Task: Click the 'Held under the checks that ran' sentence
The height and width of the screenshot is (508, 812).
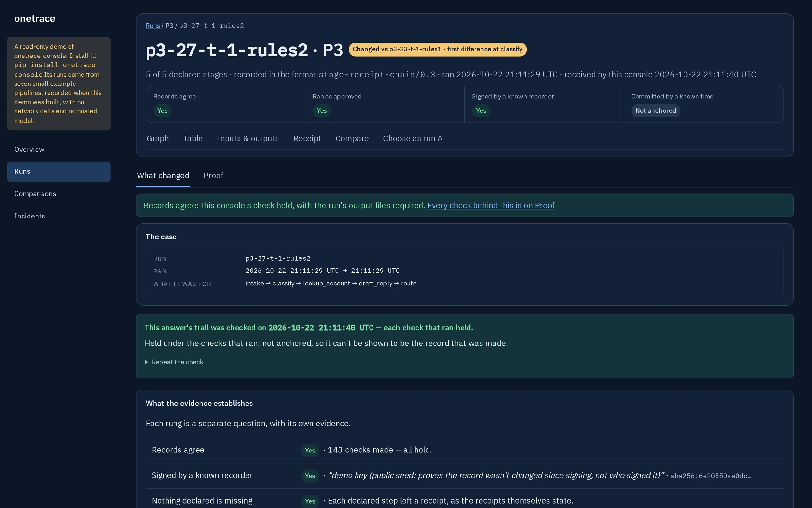Action: 326,343
